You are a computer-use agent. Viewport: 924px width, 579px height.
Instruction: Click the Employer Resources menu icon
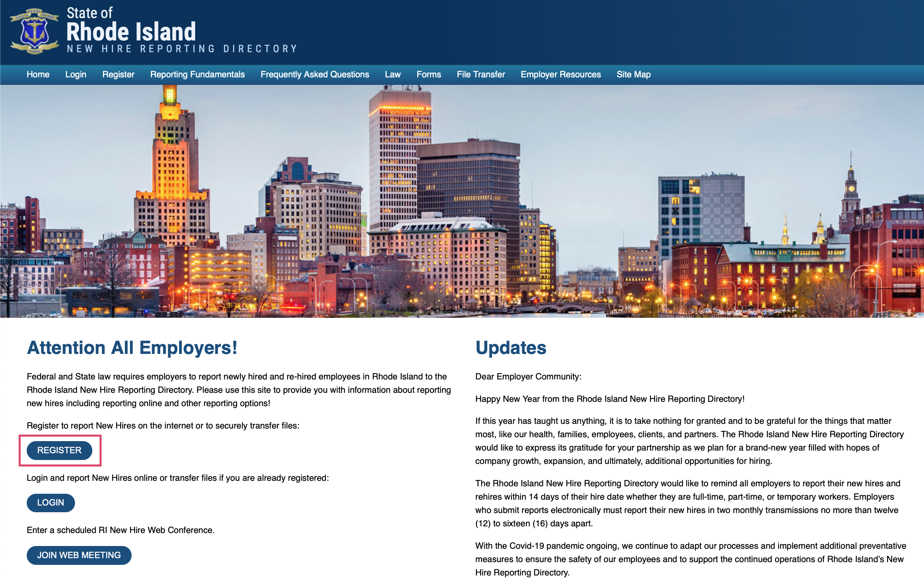point(561,74)
